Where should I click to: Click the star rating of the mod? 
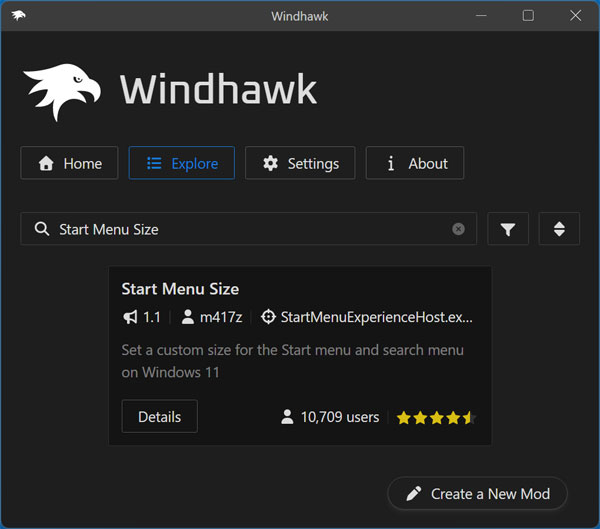tap(436, 418)
